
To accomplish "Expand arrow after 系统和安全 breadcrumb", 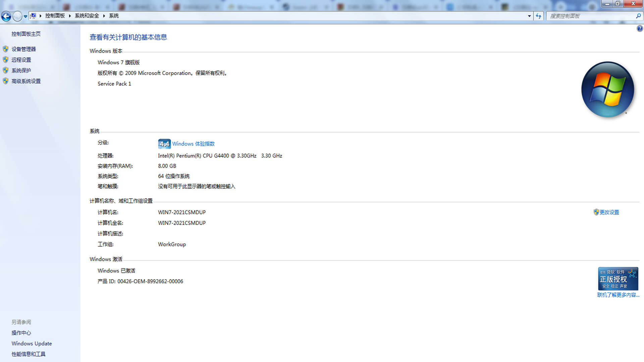I will pyautogui.click(x=104, y=16).
